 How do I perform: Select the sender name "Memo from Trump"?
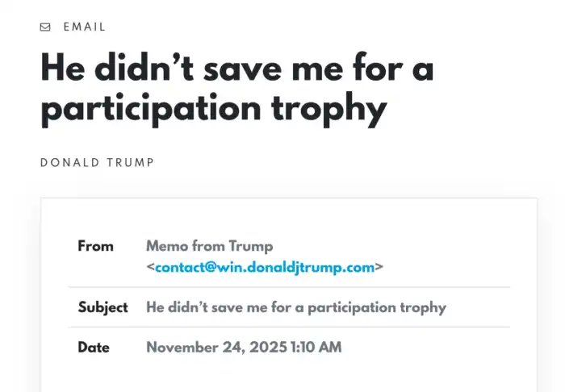[x=209, y=246]
